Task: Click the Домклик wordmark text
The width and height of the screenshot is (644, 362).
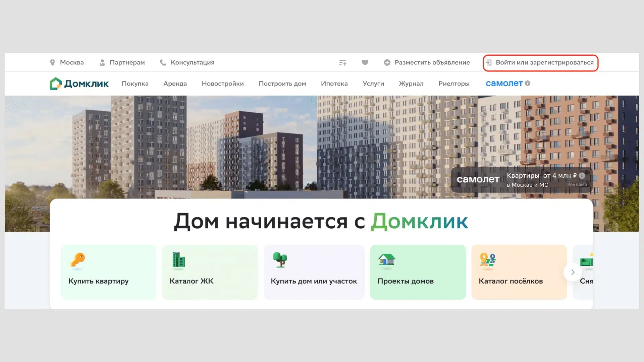Action: pyautogui.click(x=86, y=84)
